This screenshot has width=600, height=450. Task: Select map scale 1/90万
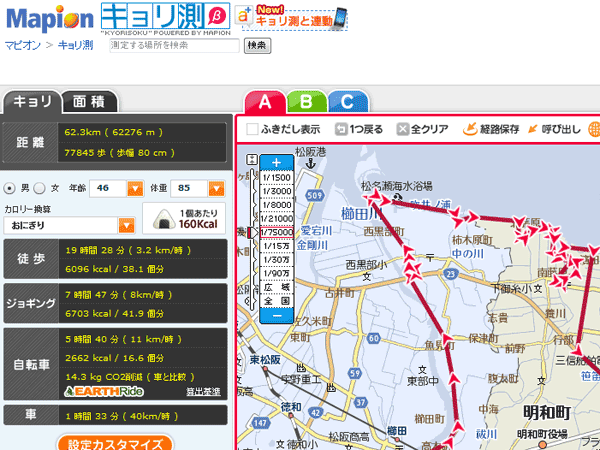coord(277,274)
